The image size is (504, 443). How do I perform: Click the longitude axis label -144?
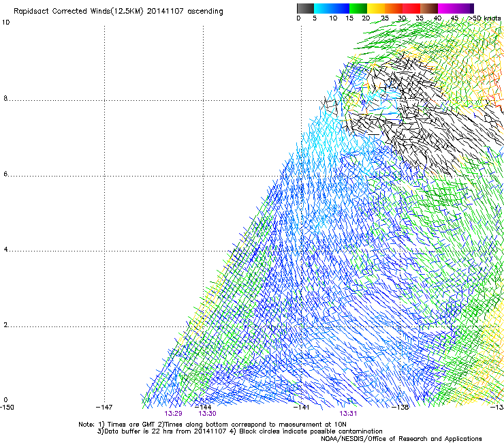click(203, 408)
